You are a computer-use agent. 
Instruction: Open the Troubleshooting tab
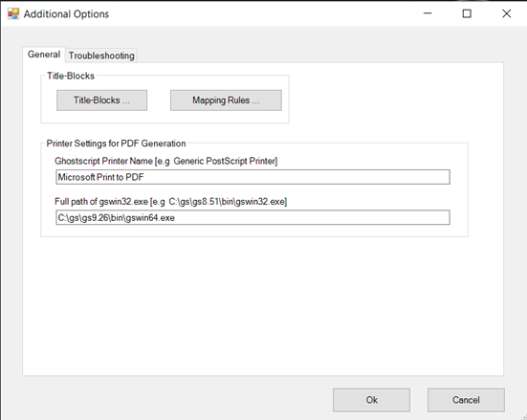pyautogui.click(x=101, y=55)
